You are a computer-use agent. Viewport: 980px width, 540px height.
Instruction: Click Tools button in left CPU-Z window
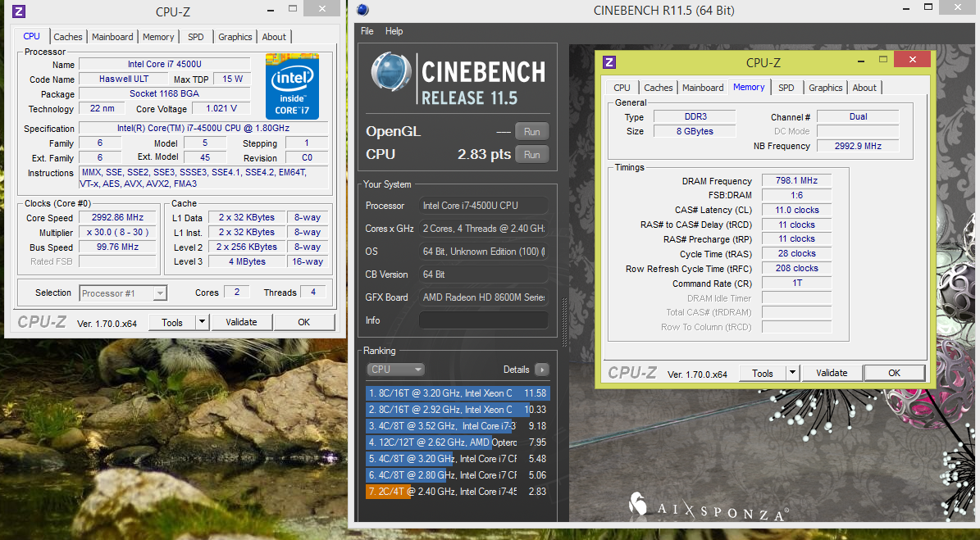pos(172,322)
